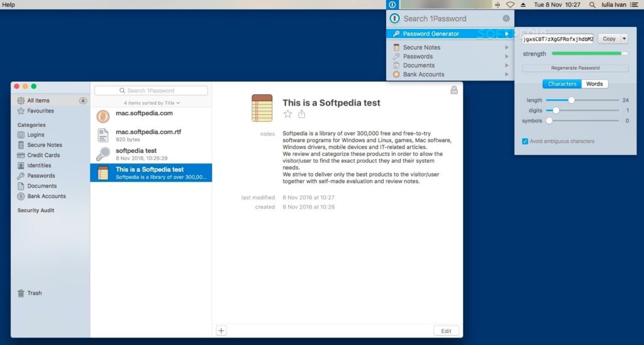Lock the vault with the padlock icon
Image resolution: width=644 pixels, height=345 pixels.
(454, 90)
